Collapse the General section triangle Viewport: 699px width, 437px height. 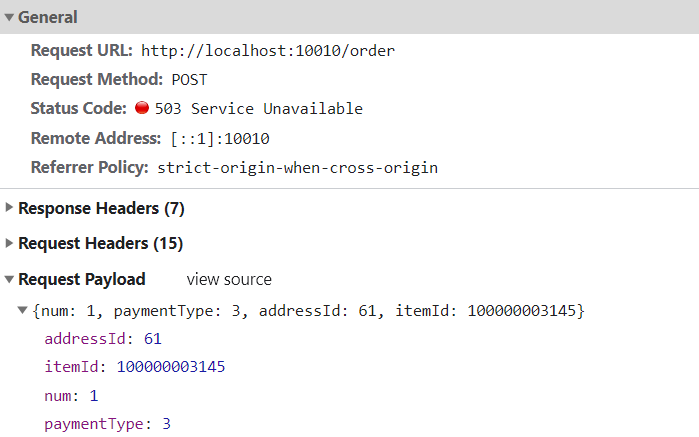tap(9, 18)
